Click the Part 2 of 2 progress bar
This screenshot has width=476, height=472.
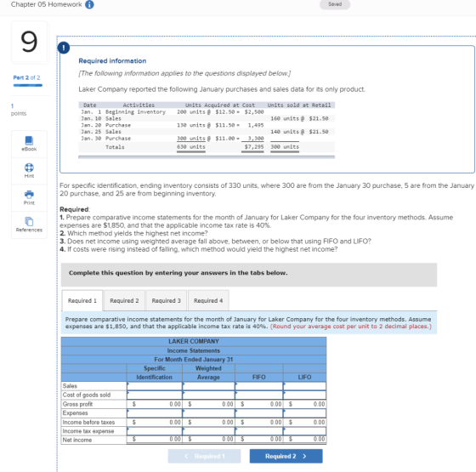(x=27, y=85)
